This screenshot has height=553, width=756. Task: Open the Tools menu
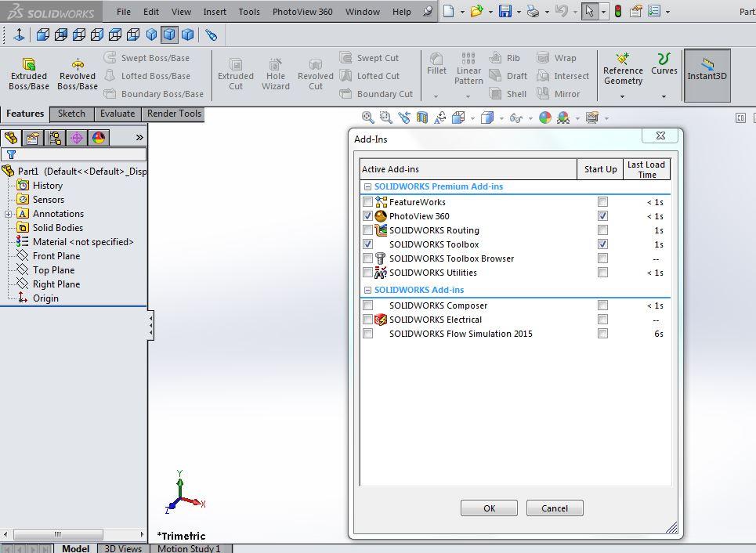249,12
